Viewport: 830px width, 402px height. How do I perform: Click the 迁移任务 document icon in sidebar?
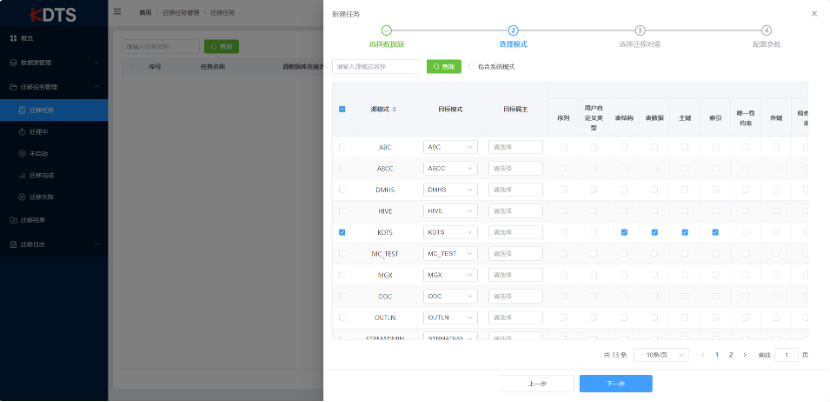pos(22,110)
